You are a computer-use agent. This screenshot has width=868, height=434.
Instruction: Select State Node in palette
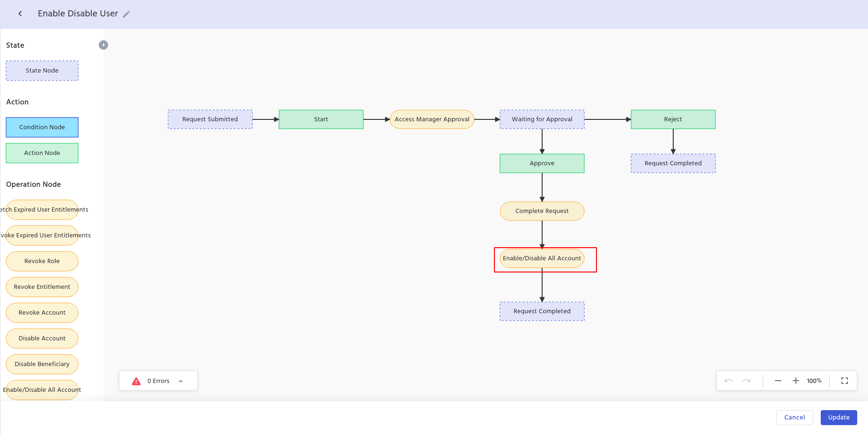pyautogui.click(x=42, y=71)
